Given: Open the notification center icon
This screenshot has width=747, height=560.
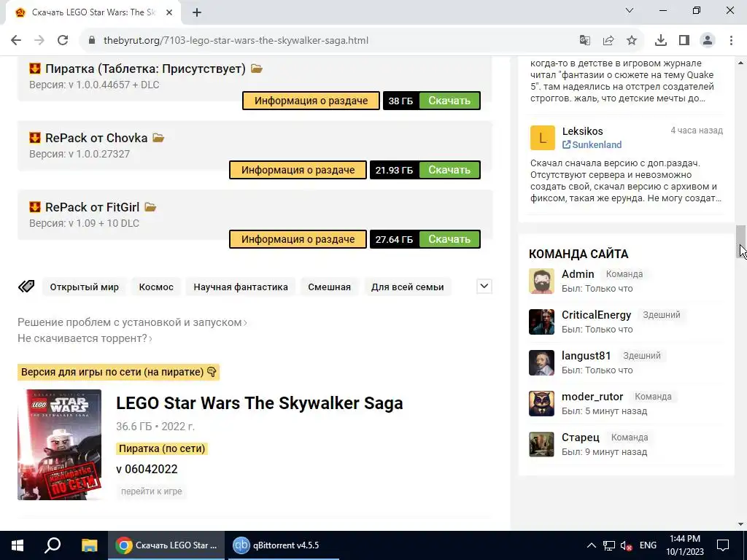Looking at the screenshot, I should (723, 545).
